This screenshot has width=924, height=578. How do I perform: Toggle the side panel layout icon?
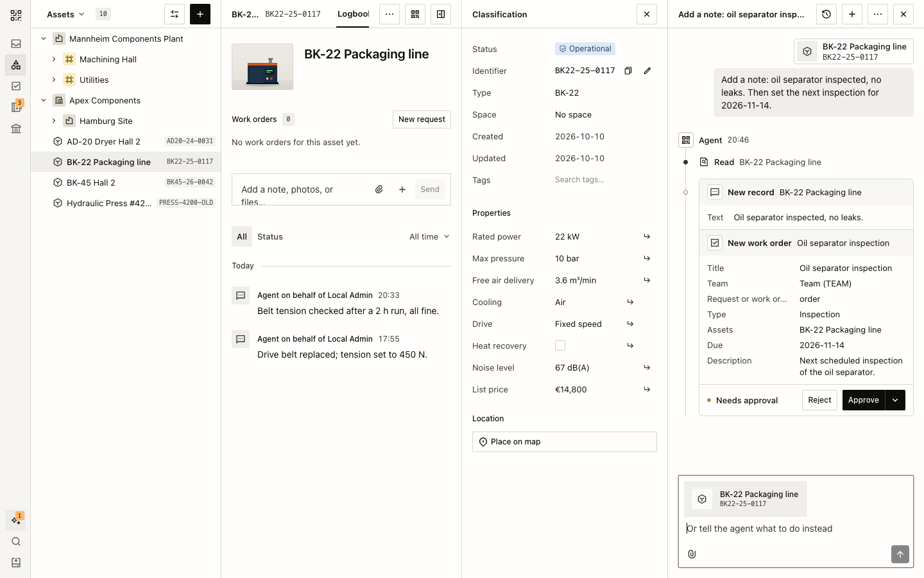coord(441,14)
